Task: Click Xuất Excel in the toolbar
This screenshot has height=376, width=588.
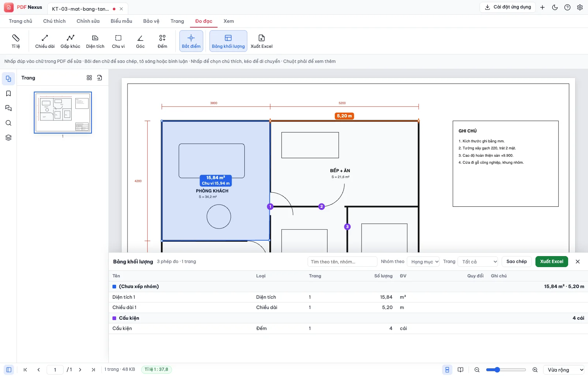Action: coord(262,41)
